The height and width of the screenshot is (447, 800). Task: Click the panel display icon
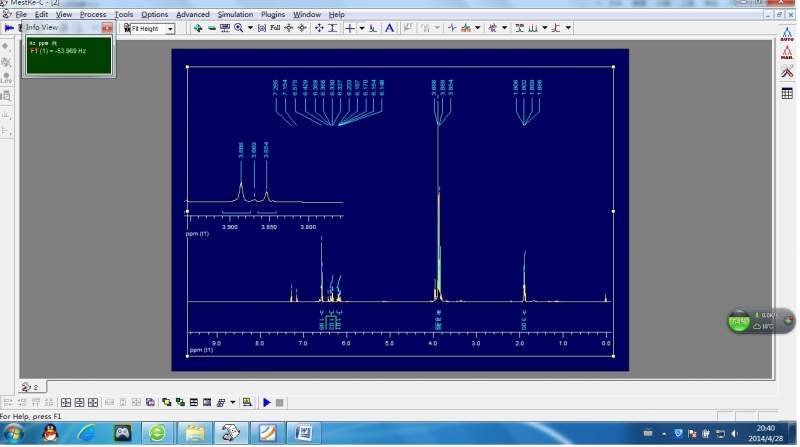[207, 403]
